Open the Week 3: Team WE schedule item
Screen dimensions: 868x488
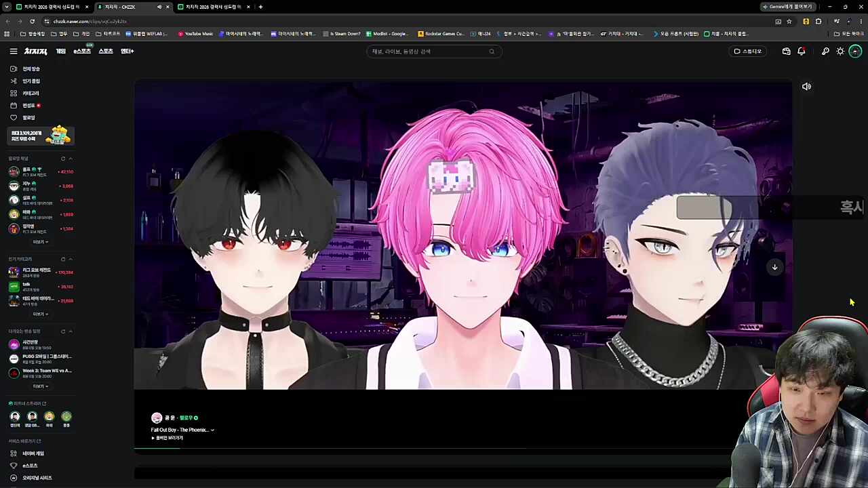tap(41, 373)
